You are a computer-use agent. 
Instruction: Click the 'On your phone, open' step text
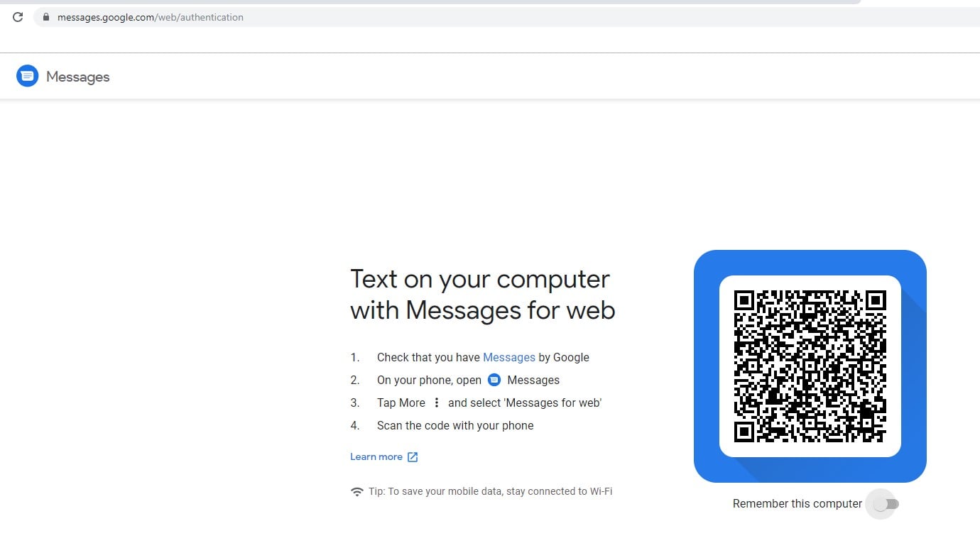click(429, 380)
